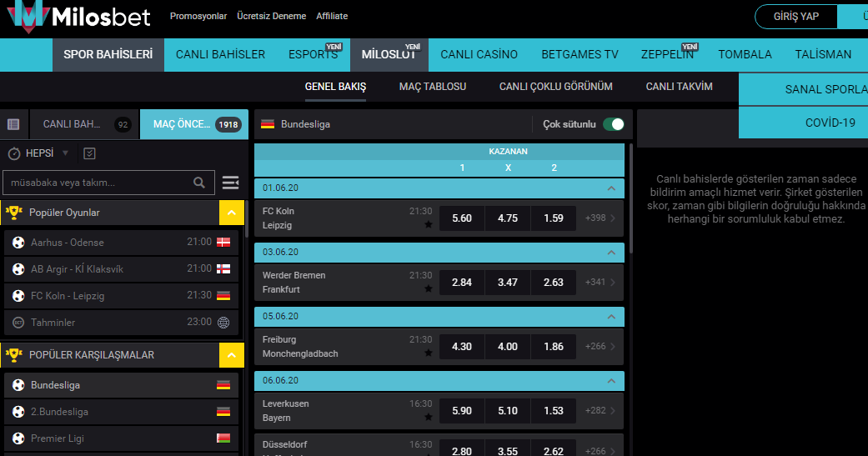Select the MAÇ ÖNCE tab
The height and width of the screenshot is (456, 868).
[194, 124]
